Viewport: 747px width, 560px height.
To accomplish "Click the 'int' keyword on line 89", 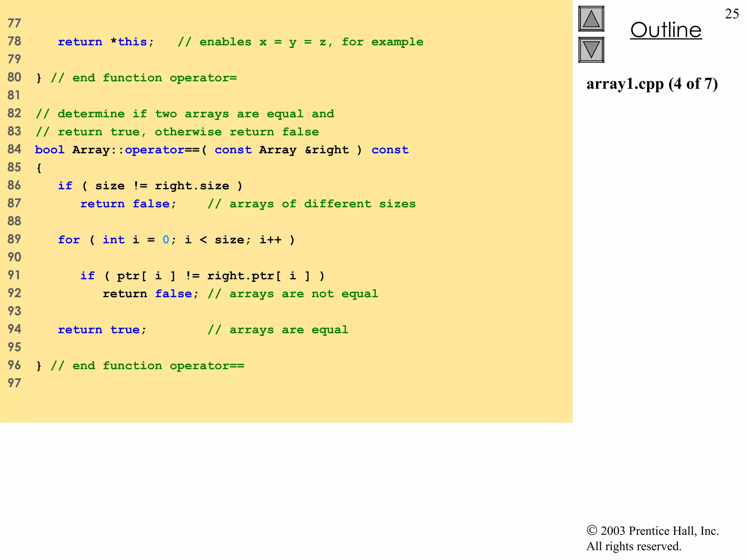I will click(114, 240).
